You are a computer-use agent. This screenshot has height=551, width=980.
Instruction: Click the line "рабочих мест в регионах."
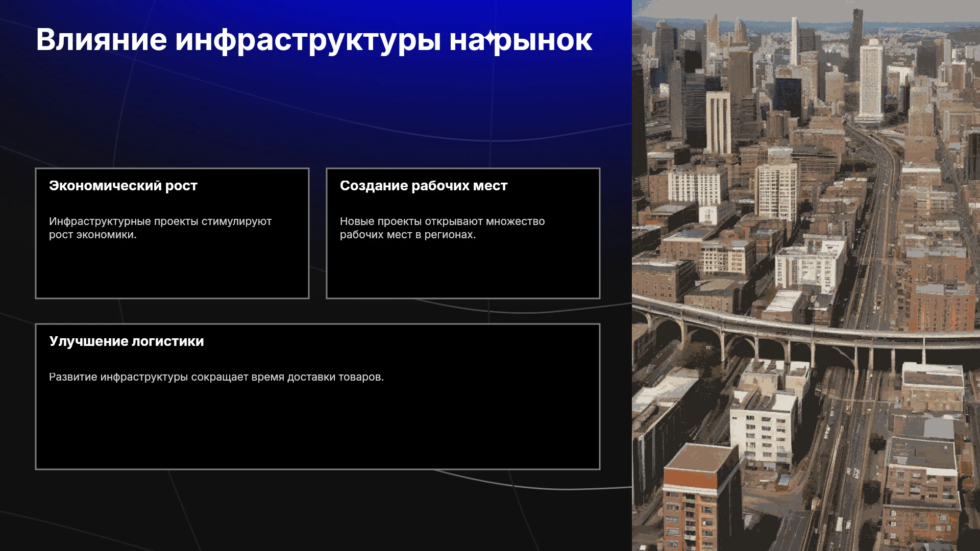408,235
